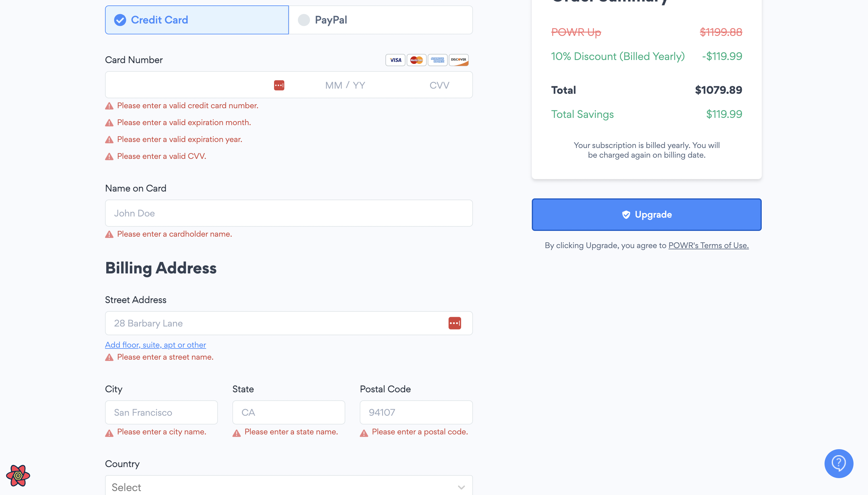The image size is (868, 495).
Task: Click the Name on Card input box
Action: click(x=289, y=213)
